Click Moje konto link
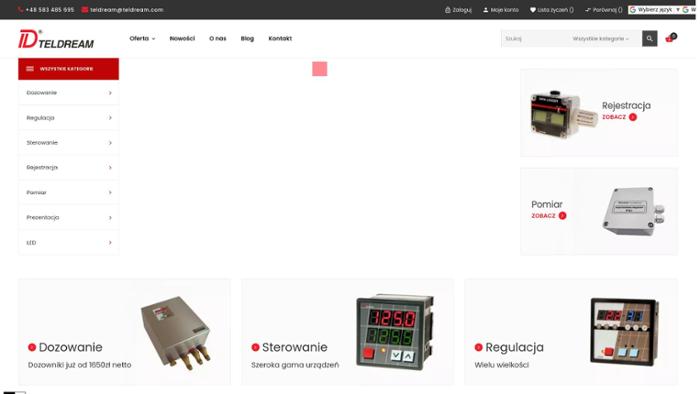Image resolution: width=700 pixels, height=394 pixels. pyautogui.click(x=504, y=9)
